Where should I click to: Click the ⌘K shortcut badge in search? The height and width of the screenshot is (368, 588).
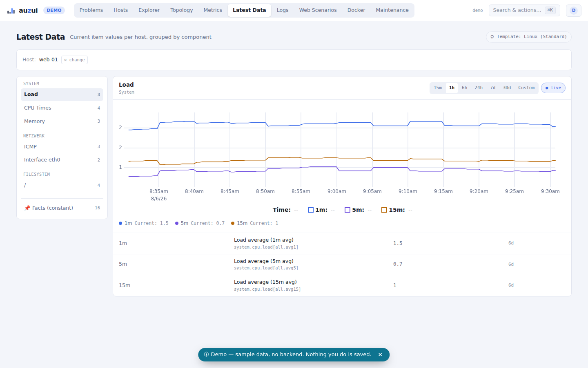coord(550,10)
